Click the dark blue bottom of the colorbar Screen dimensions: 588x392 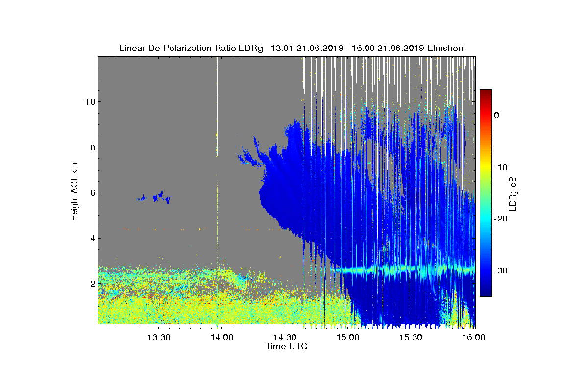point(486,292)
